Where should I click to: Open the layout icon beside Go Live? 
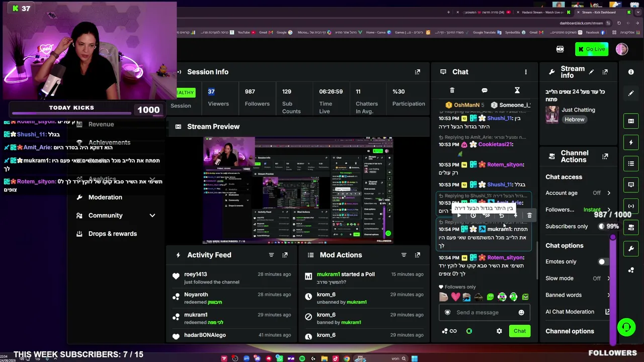[560, 49]
